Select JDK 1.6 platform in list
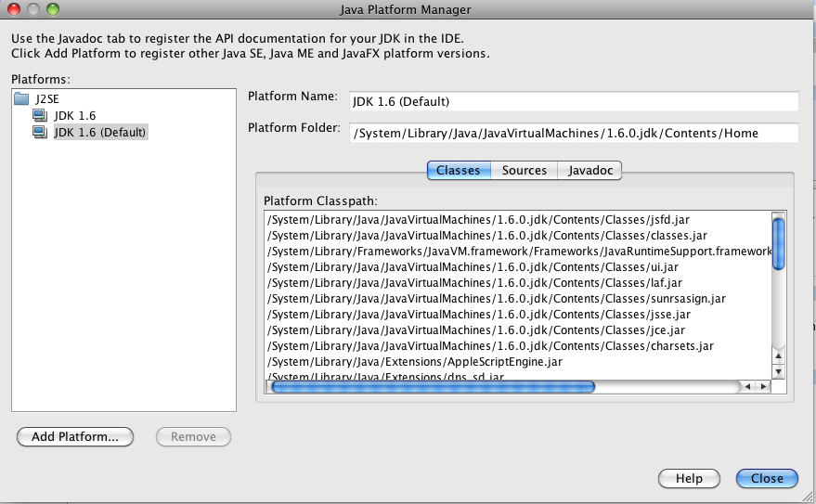Viewport: 816px width, 504px height. click(x=75, y=115)
